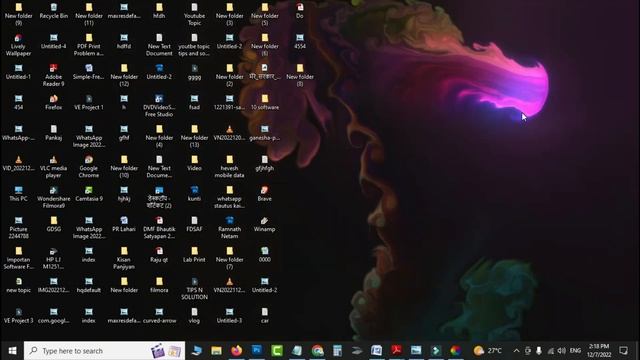Click the Type here to search box

[104, 351]
